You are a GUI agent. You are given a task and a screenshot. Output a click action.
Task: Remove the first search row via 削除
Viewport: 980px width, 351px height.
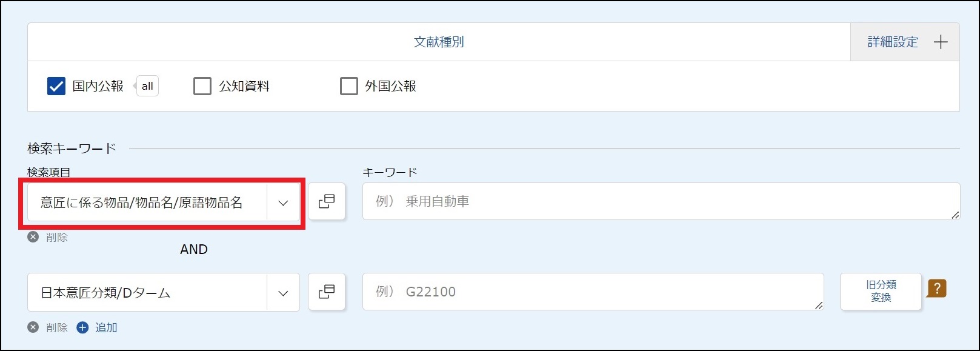click(x=33, y=237)
